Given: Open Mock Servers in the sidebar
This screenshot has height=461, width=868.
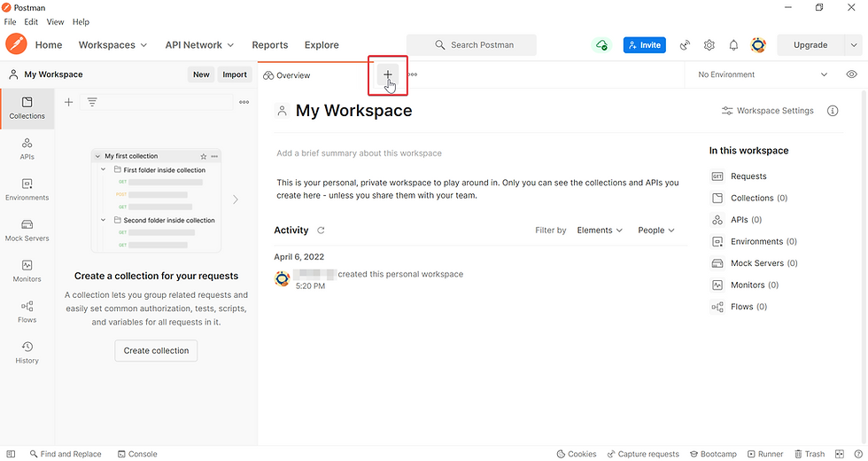Looking at the screenshot, I should 27,230.
